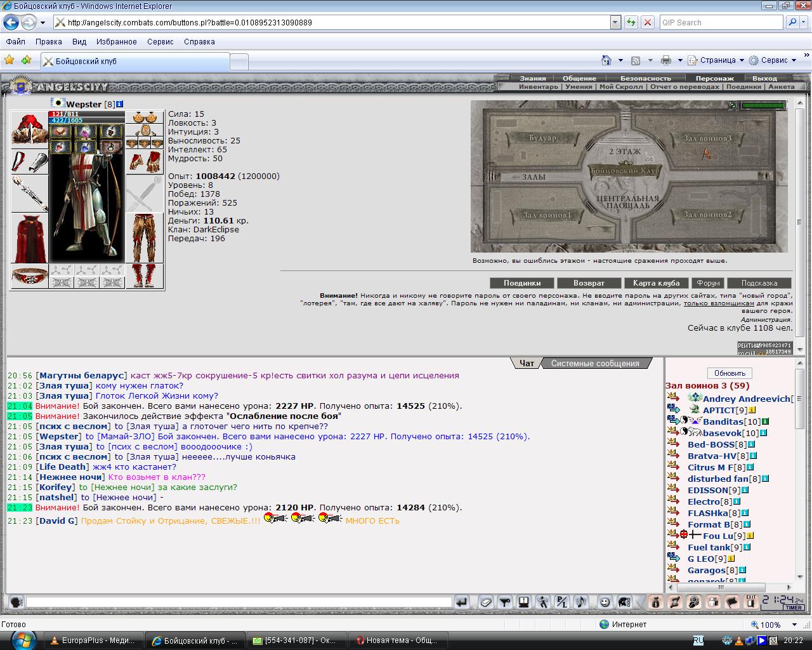Click the eraser clear-chat icon
812x650 pixels.
coord(485,602)
